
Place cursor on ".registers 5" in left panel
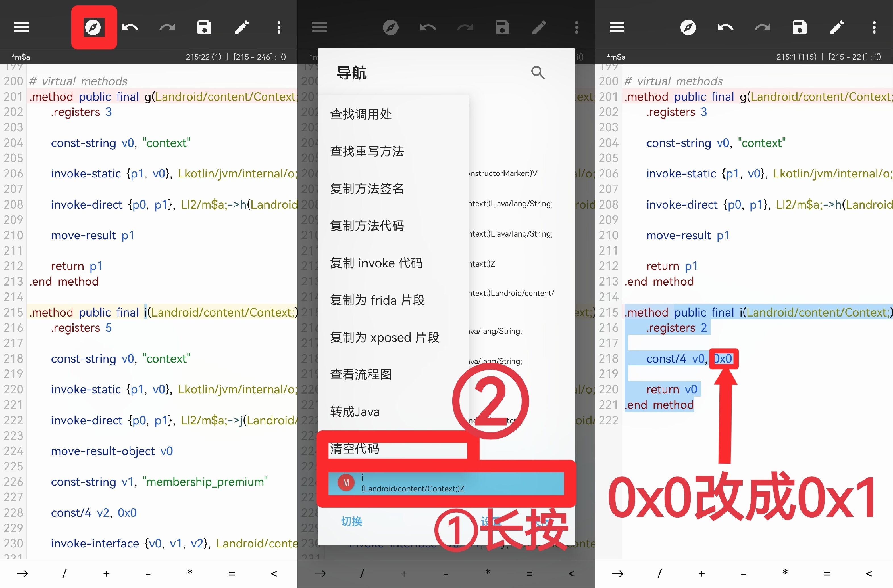click(x=82, y=328)
